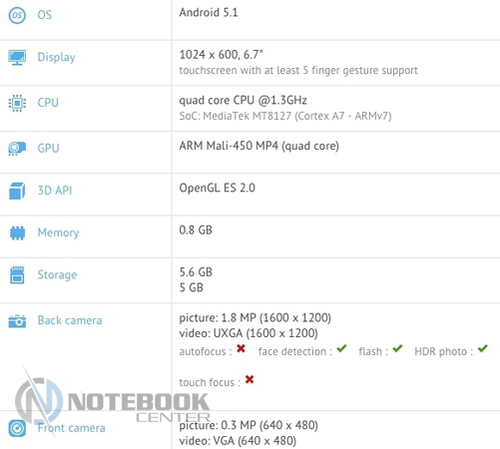Click the Storage SD card icon

click(x=17, y=275)
